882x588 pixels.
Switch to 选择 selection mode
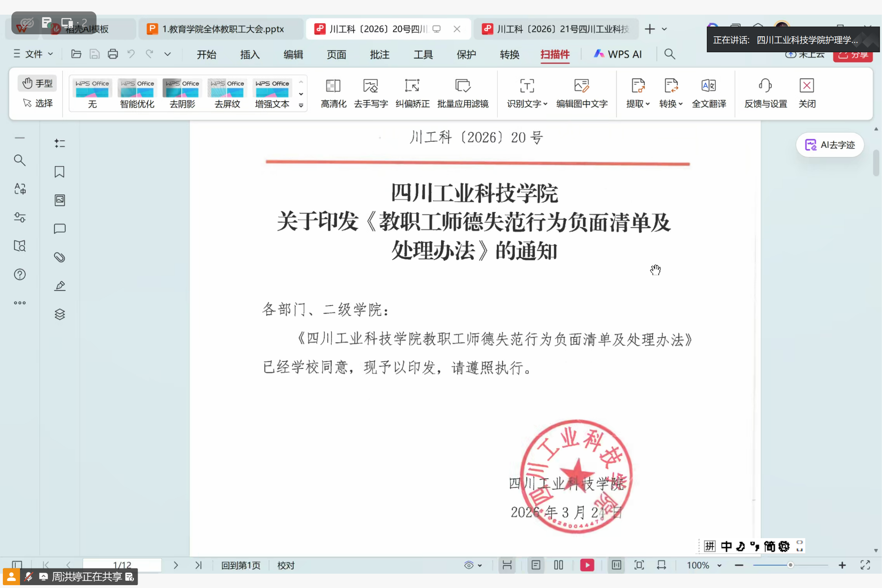point(38,103)
